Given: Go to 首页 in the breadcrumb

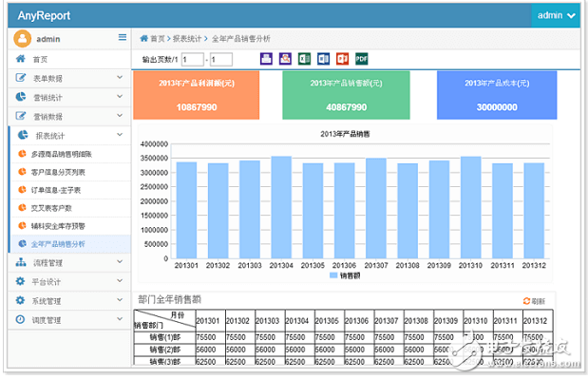Looking at the screenshot, I should click(x=158, y=39).
